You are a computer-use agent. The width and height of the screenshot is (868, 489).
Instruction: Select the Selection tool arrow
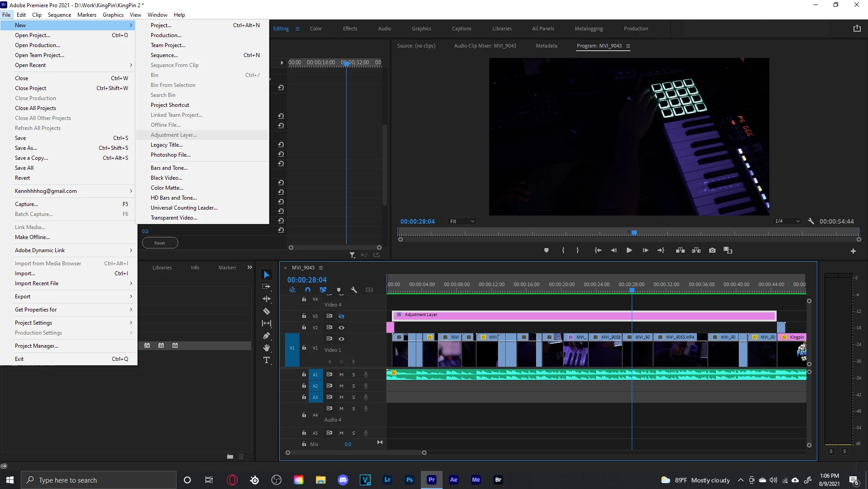[267, 275]
